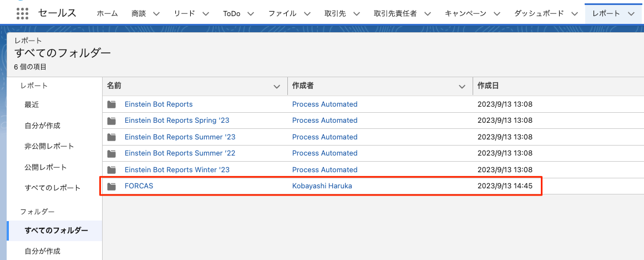Expand the リード tab dropdown chevron
The height and width of the screenshot is (260, 644).
point(205,14)
